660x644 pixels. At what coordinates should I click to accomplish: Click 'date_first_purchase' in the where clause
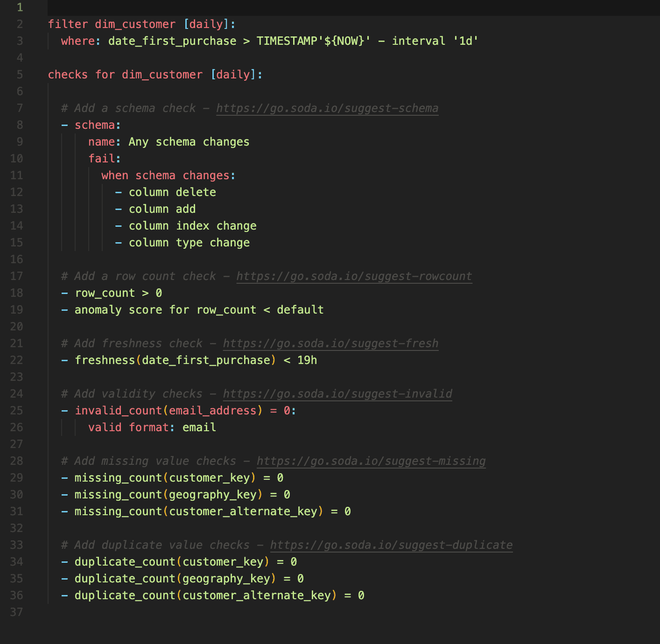point(172,41)
